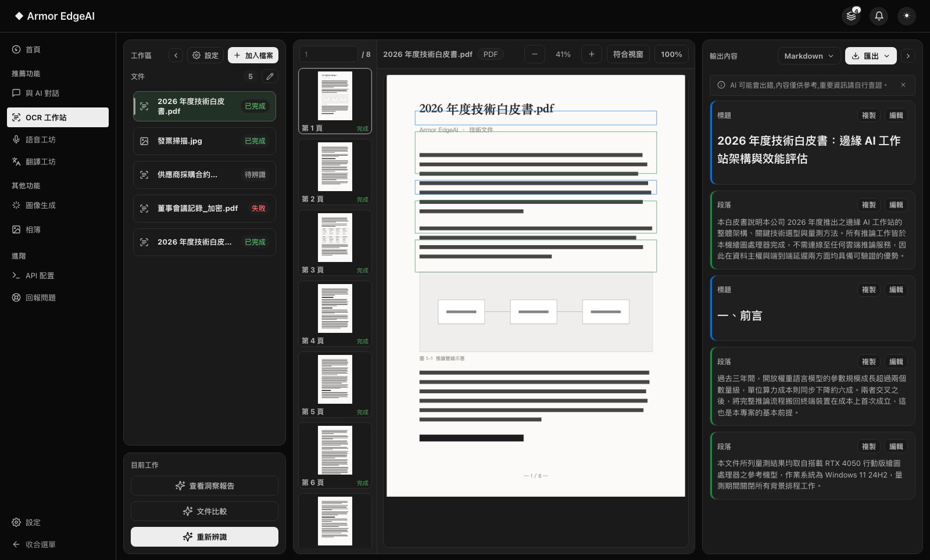Edit the 2026 年度技術白皮書 title block
The height and width of the screenshot is (560, 930).
click(896, 115)
